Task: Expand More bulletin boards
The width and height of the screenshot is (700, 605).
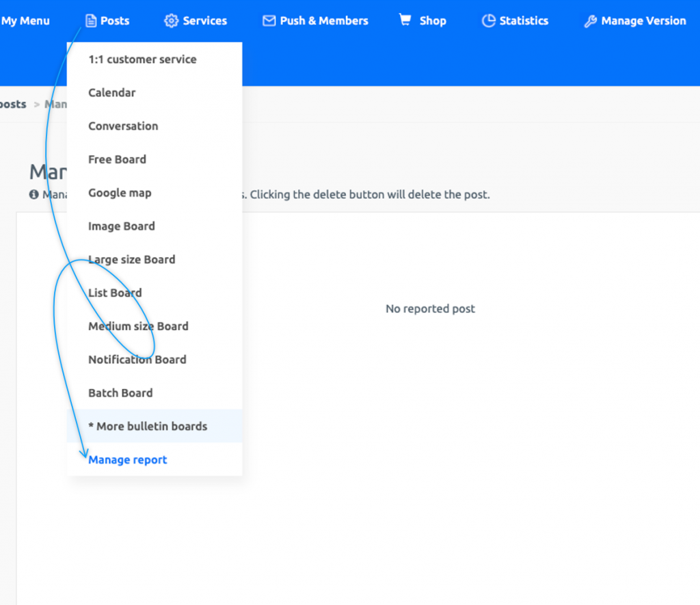Action: point(147,426)
